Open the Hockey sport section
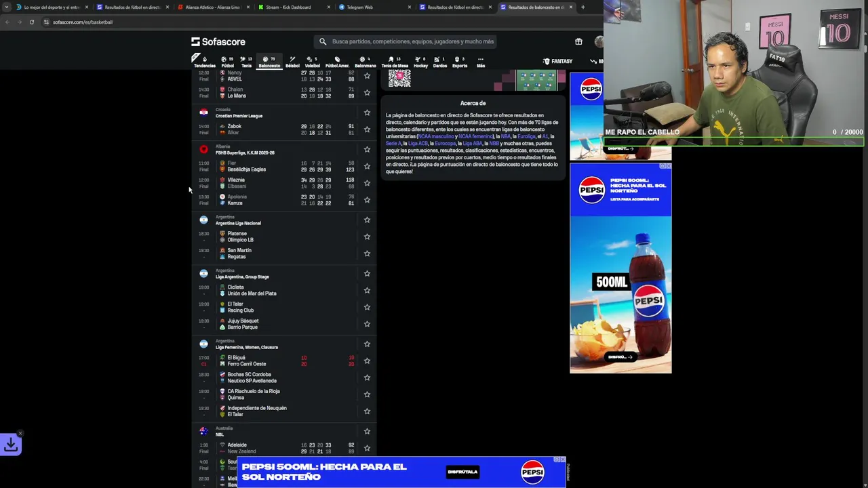Image resolution: width=868 pixels, height=488 pixels. [x=420, y=62]
